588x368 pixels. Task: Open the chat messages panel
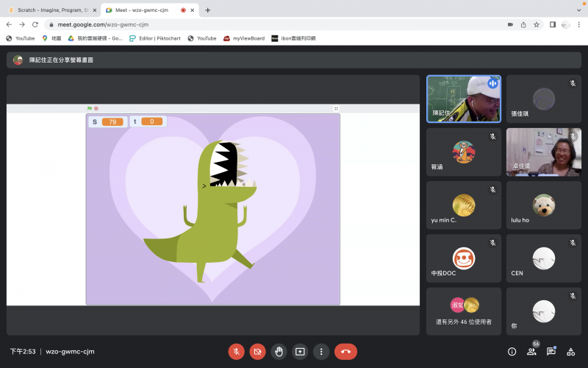pyautogui.click(x=551, y=352)
